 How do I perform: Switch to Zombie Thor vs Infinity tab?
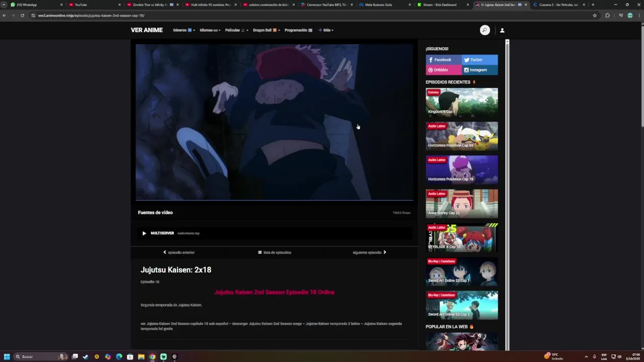[152, 5]
